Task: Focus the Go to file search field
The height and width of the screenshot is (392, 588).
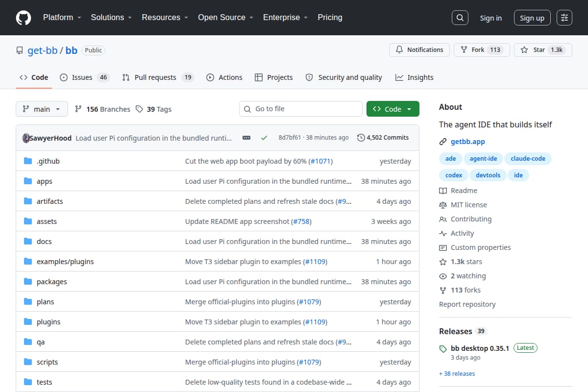Action: 301,109
